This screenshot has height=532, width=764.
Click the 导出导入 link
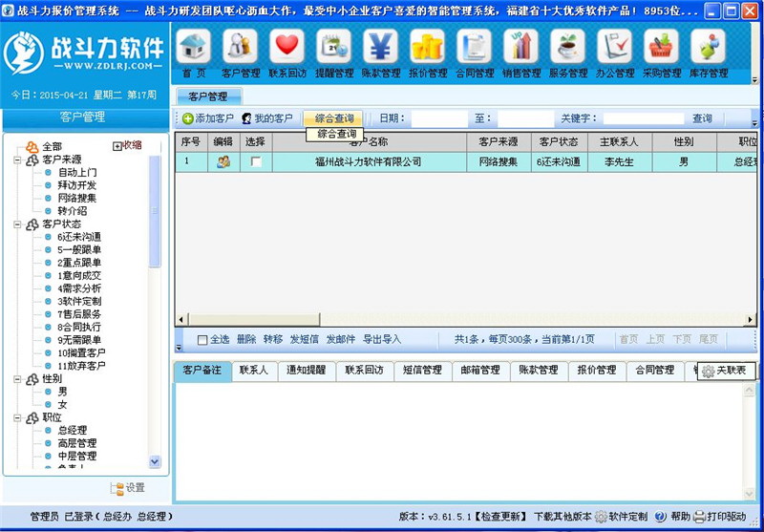[381, 340]
